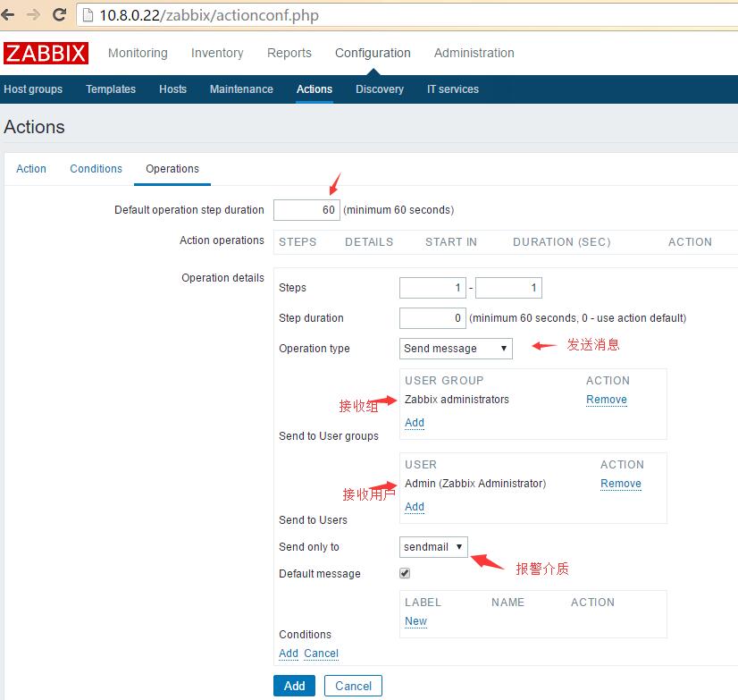
Task: Open the Reports menu
Action: click(289, 53)
